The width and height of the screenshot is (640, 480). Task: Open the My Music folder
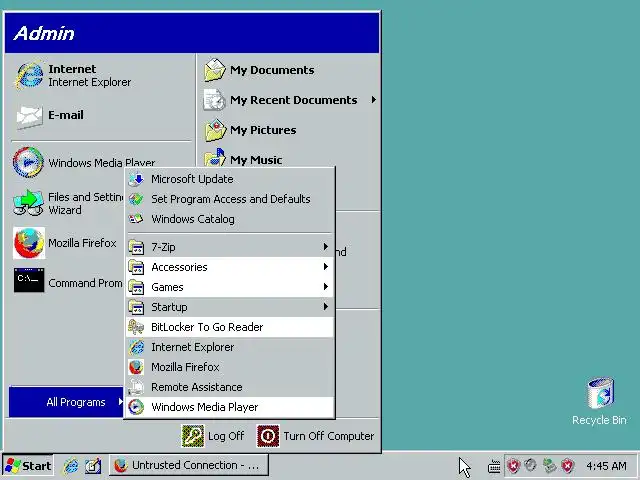click(244, 159)
